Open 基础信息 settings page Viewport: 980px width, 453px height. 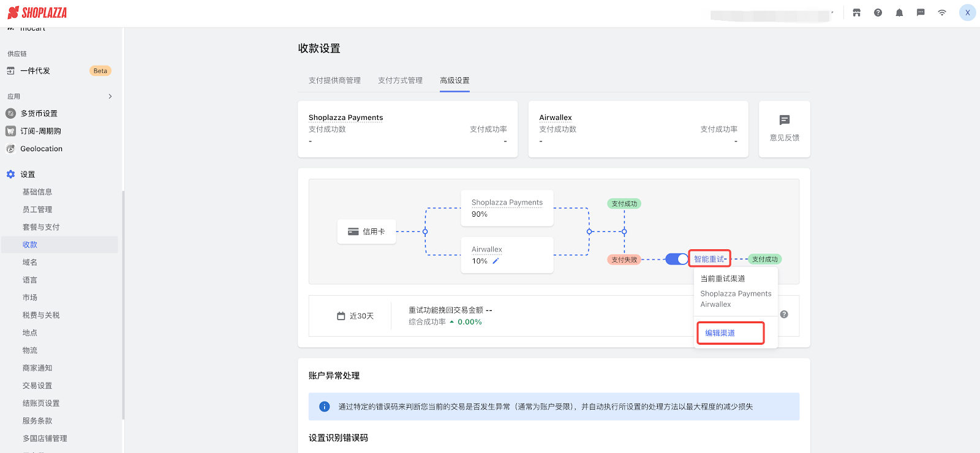point(37,192)
